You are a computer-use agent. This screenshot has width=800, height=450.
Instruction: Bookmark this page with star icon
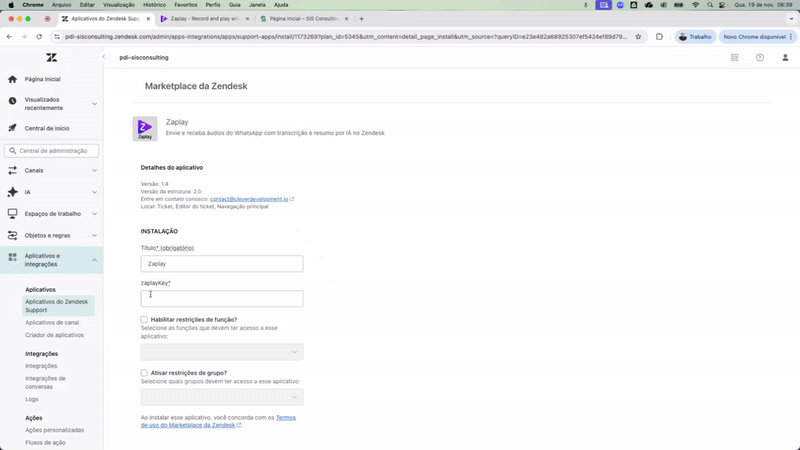point(638,37)
